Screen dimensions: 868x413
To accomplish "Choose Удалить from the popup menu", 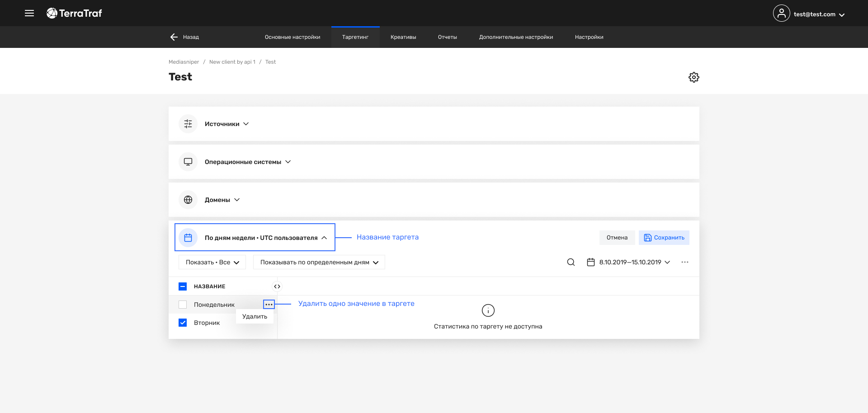I will (x=255, y=316).
